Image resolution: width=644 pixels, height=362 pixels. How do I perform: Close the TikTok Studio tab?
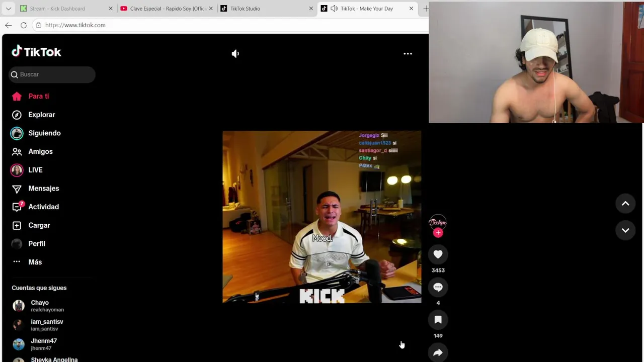click(x=311, y=9)
